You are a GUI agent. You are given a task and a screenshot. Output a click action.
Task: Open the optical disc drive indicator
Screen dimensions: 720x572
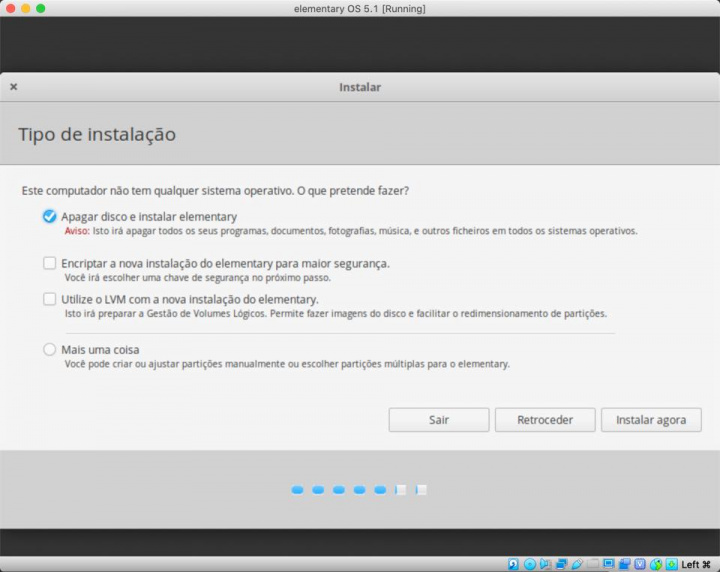pyautogui.click(x=530, y=564)
